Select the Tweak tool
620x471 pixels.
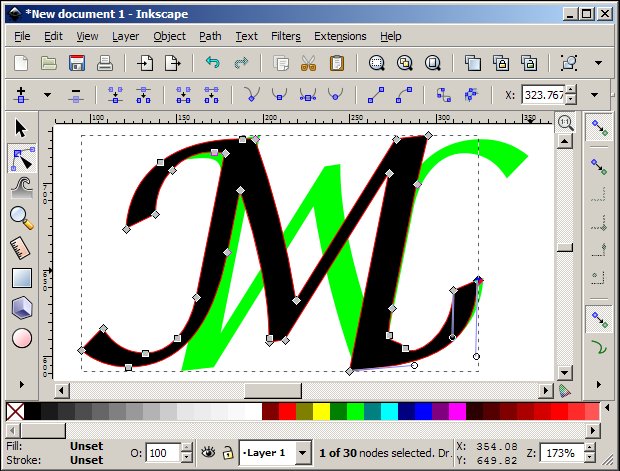[x=22, y=187]
